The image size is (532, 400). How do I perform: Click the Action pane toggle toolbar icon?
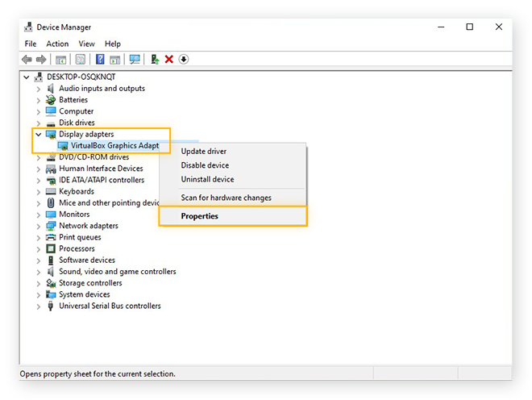click(x=115, y=60)
